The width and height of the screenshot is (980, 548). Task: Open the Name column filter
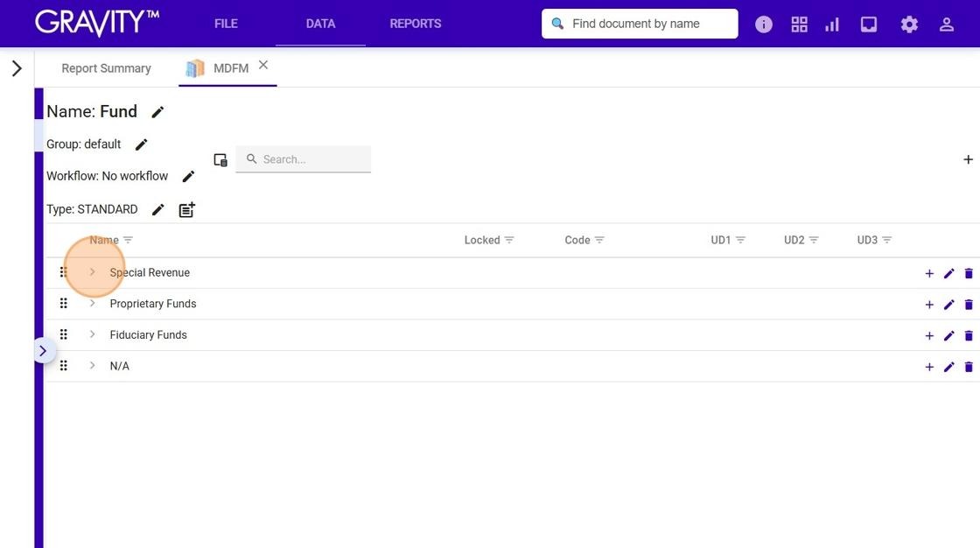tap(128, 240)
